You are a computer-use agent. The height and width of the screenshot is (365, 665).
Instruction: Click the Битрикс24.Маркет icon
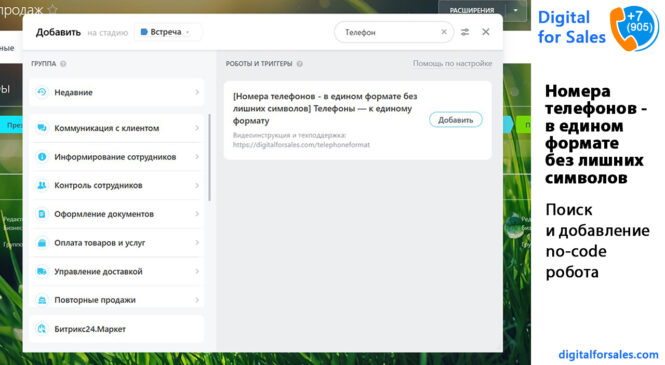pos(42,329)
